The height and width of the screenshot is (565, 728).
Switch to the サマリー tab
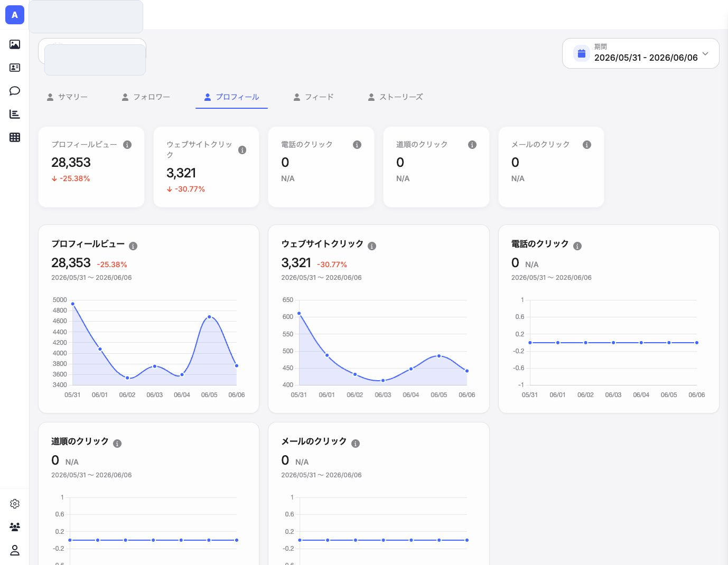pos(67,97)
